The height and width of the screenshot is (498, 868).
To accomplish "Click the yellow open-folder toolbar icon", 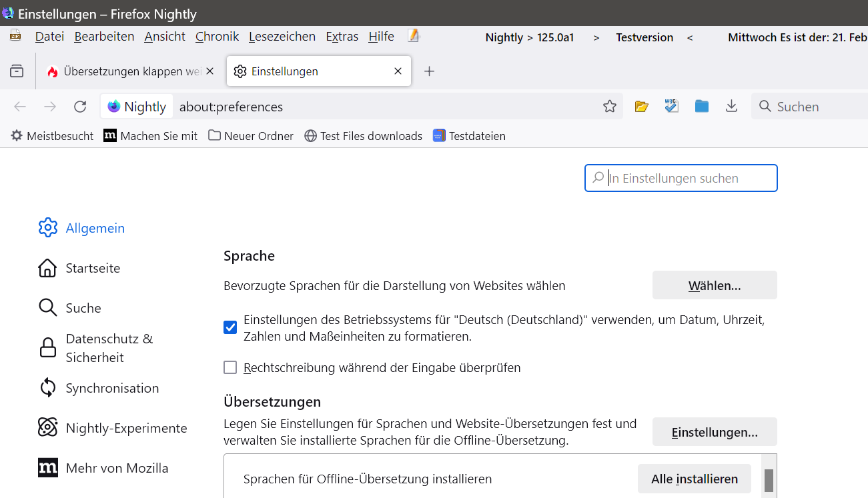I will click(642, 107).
